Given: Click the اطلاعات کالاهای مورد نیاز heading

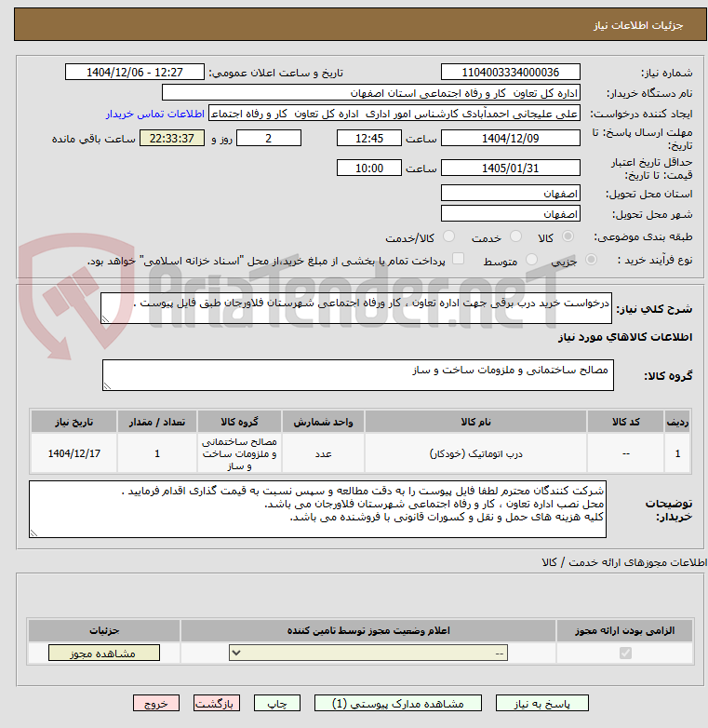Looking at the screenshot, I should click(625, 337).
